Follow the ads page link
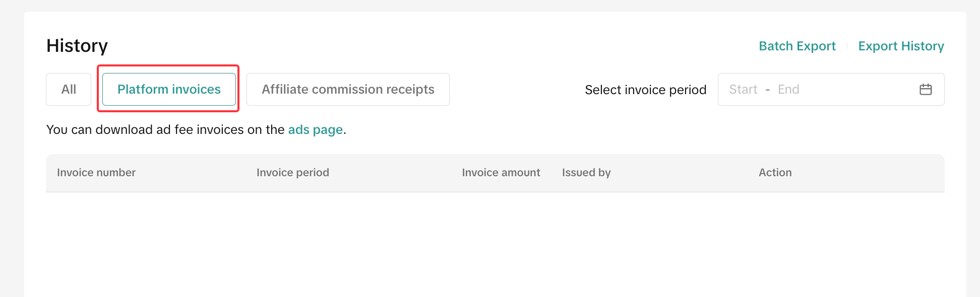Image resolution: width=980 pixels, height=297 pixels. 315,130
